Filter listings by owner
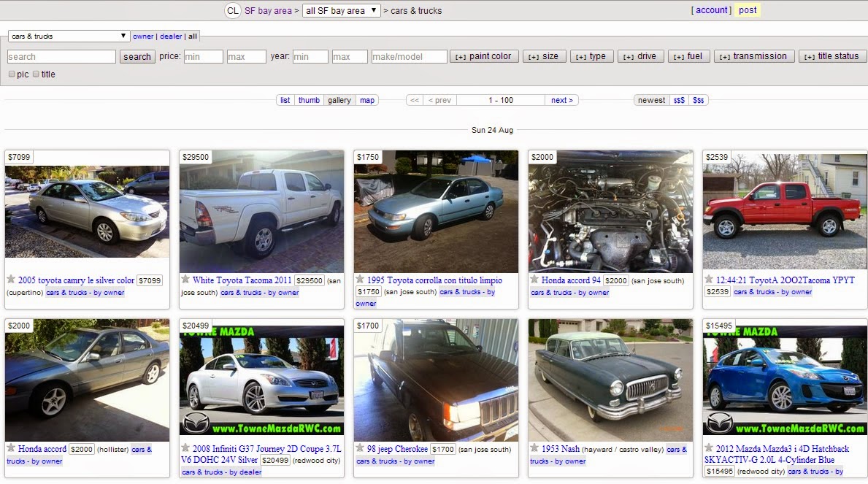 pos(143,36)
